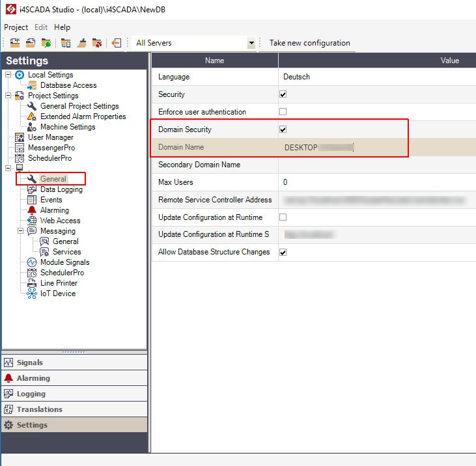The width and height of the screenshot is (476, 466).
Task: Click the Module Signals icon
Action: [x=32, y=262]
